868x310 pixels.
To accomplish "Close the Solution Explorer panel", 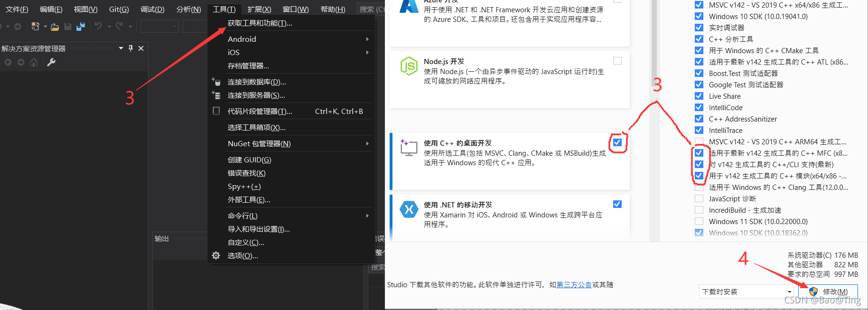I will click(141, 48).
